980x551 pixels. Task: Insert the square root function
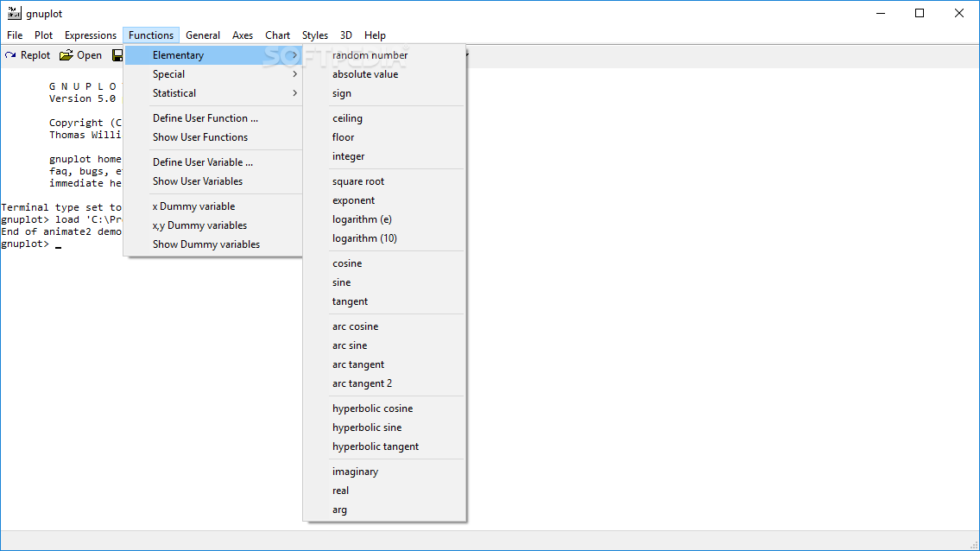(384, 181)
